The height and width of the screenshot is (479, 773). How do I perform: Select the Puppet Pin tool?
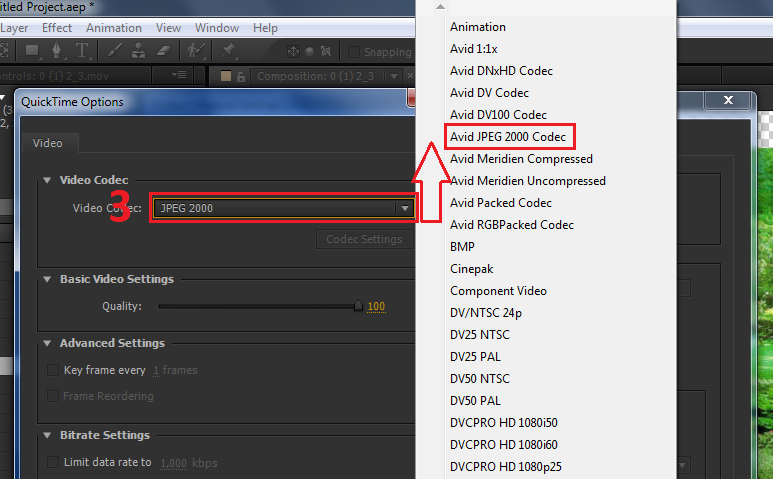[228, 51]
